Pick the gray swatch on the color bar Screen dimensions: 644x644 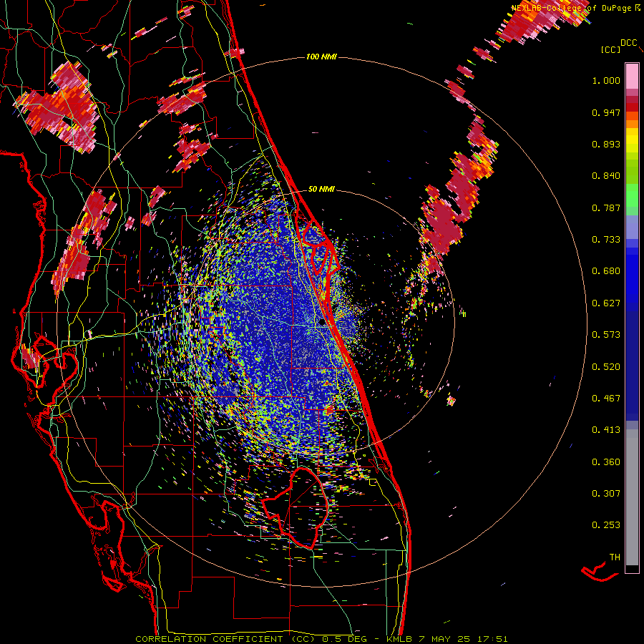pyautogui.click(x=632, y=497)
